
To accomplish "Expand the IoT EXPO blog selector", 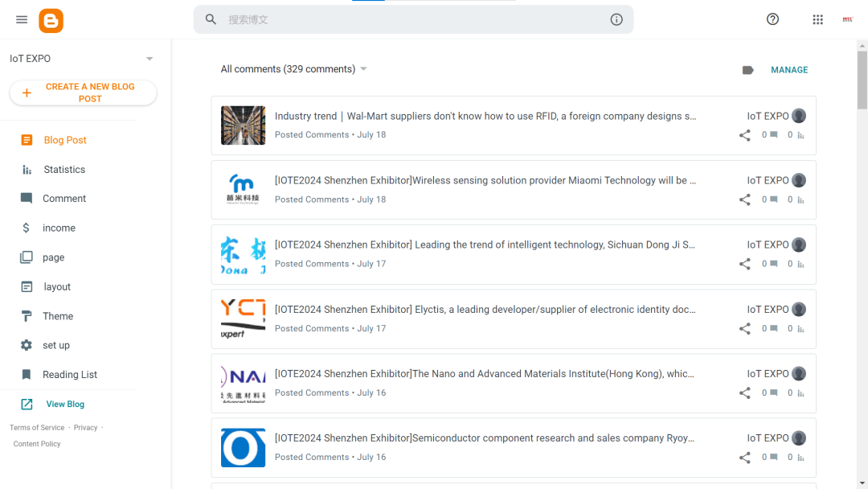I will [149, 59].
